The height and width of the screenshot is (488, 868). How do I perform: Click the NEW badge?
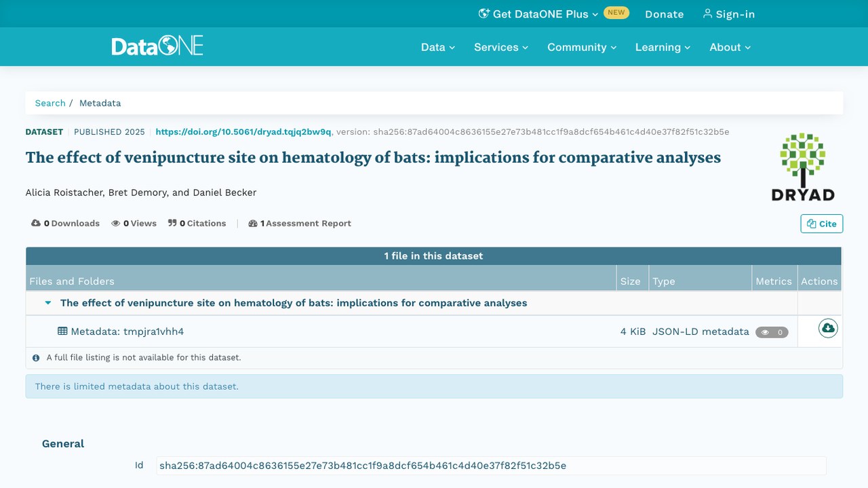click(x=616, y=12)
